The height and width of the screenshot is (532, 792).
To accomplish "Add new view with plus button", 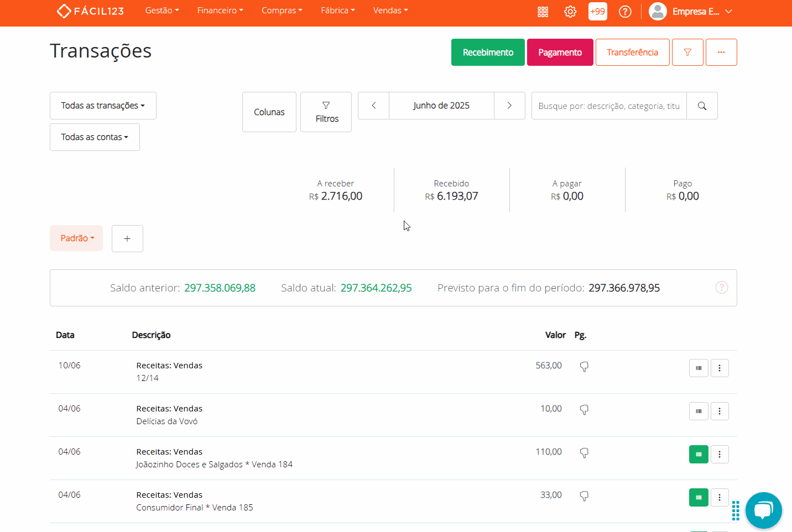I will [127, 238].
